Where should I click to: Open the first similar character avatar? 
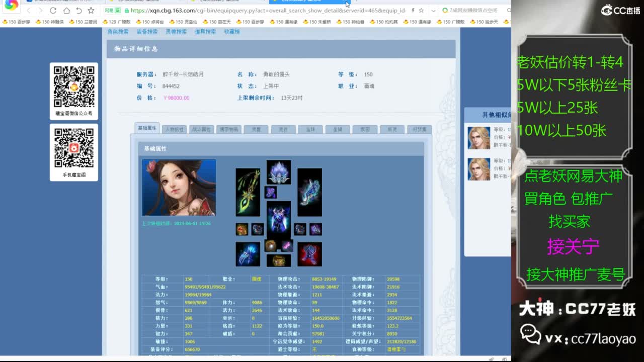tap(479, 138)
